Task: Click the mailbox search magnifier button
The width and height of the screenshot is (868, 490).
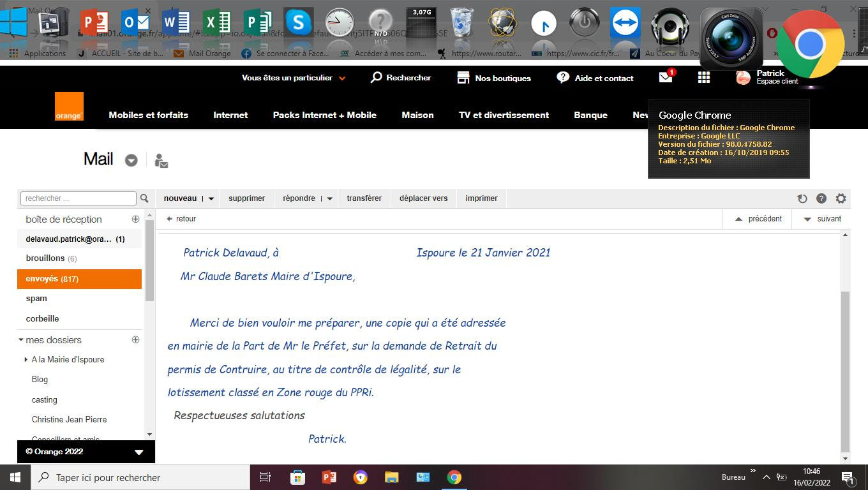Action: pyautogui.click(x=144, y=198)
